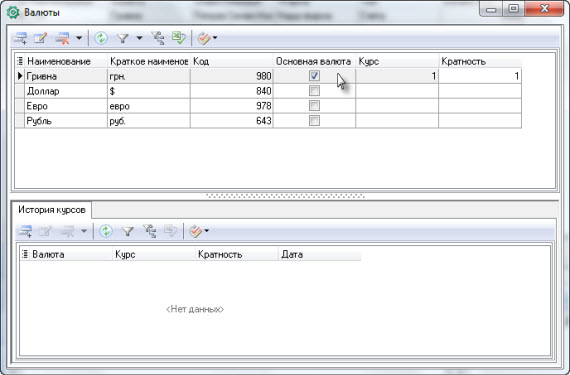Check main currency box for Доллар

click(x=314, y=91)
